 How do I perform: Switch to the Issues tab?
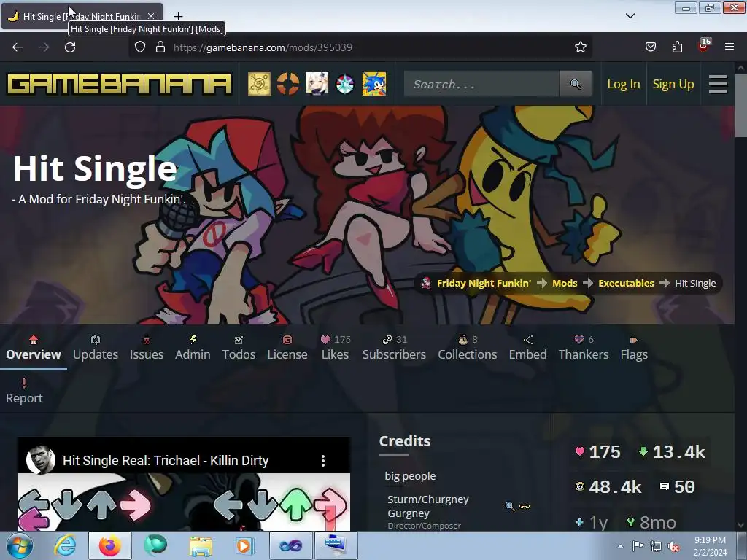pos(146,348)
